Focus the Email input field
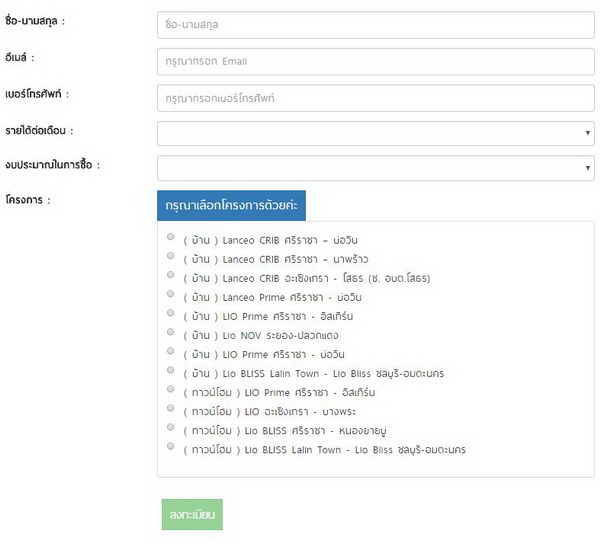The image size is (600, 544). click(375, 60)
